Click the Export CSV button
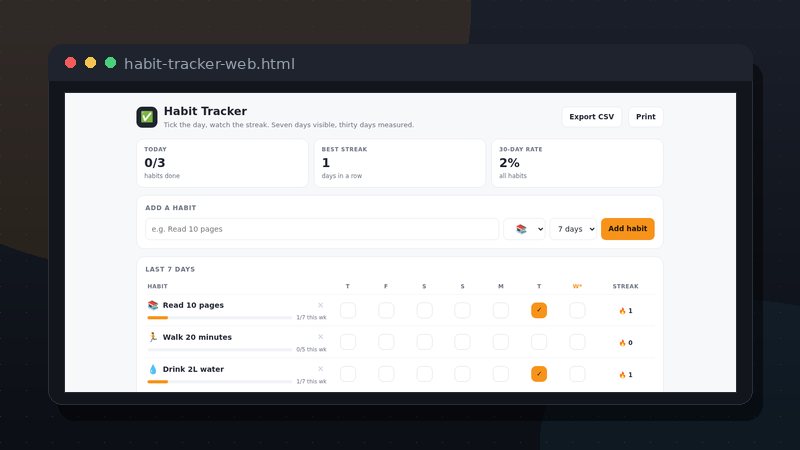This screenshot has width=800, height=450. click(x=591, y=117)
